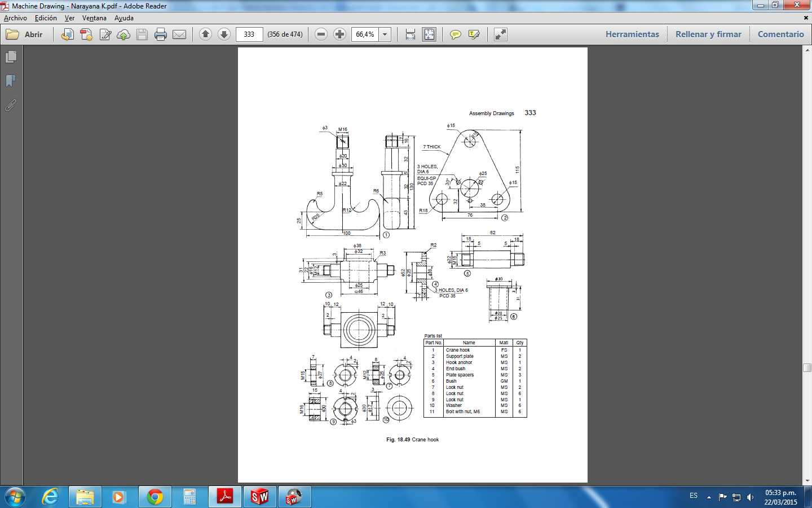Image resolution: width=812 pixels, height=508 pixels.
Task: Open the Ayuda menu
Action: click(124, 18)
